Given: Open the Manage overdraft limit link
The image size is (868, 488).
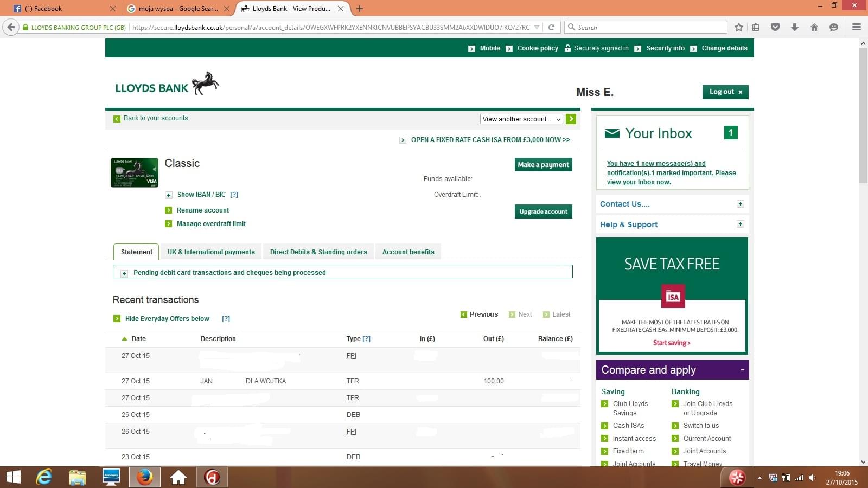Looking at the screenshot, I should point(211,223).
